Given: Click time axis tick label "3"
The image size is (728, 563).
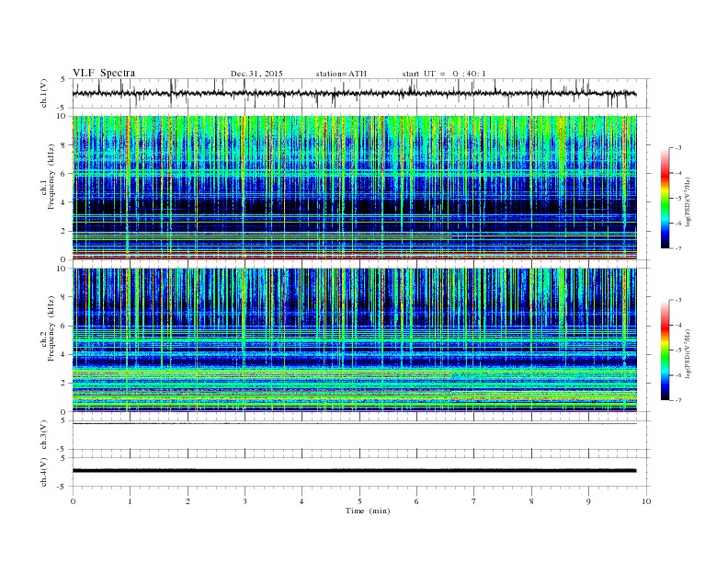Looking at the screenshot, I should pos(245,501).
